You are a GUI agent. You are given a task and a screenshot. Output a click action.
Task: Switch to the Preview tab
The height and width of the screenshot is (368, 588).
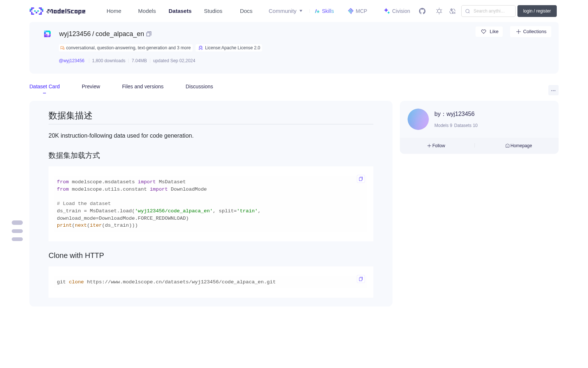(x=91, y=86)
